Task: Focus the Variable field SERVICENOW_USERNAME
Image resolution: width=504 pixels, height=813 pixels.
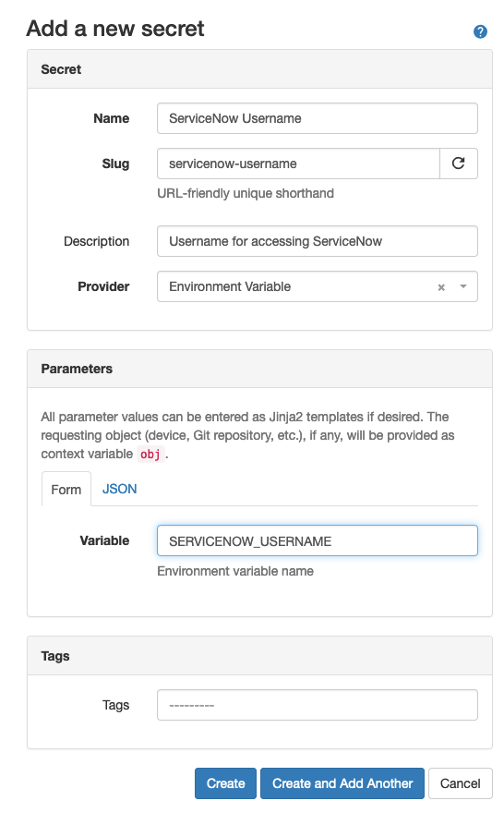Action: click(317, 540)
